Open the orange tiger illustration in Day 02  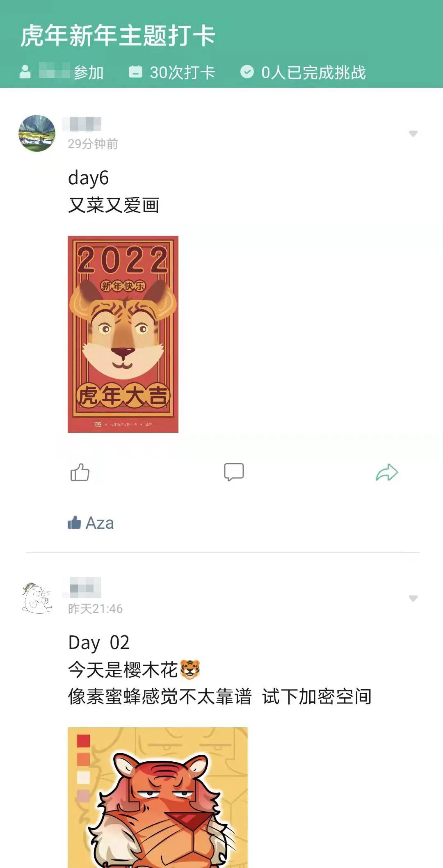point(158,797)
